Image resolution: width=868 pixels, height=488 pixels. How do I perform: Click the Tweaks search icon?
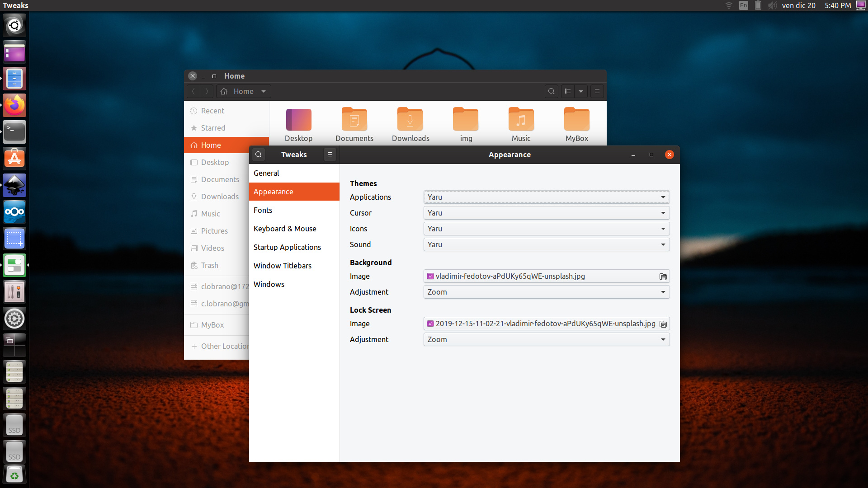click(259, 155)
